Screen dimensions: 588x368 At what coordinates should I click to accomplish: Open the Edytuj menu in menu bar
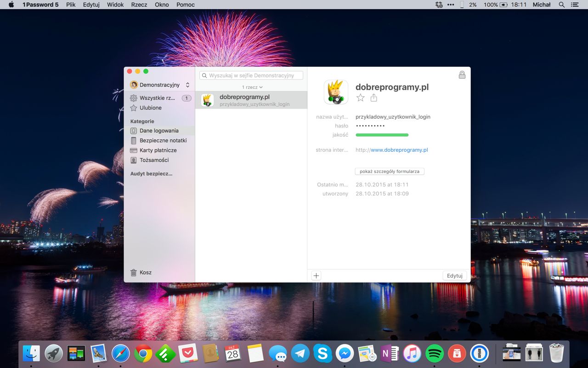(x=91, y=5)
